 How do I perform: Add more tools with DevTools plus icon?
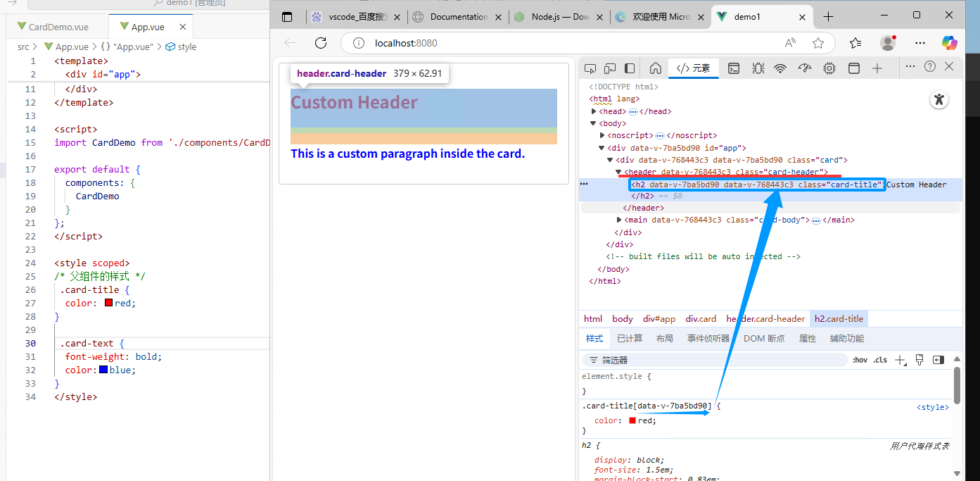pyautogui.click(x=877, y=68)
